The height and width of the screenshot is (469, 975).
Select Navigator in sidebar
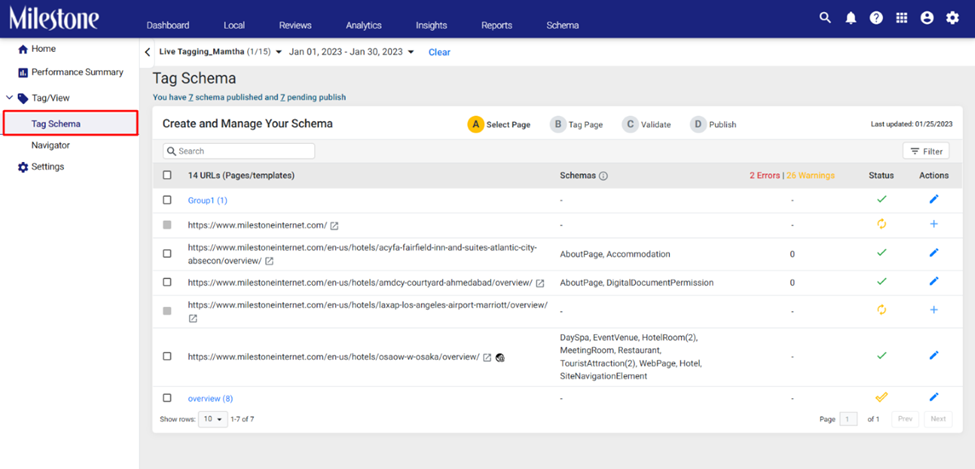(50, 145)
